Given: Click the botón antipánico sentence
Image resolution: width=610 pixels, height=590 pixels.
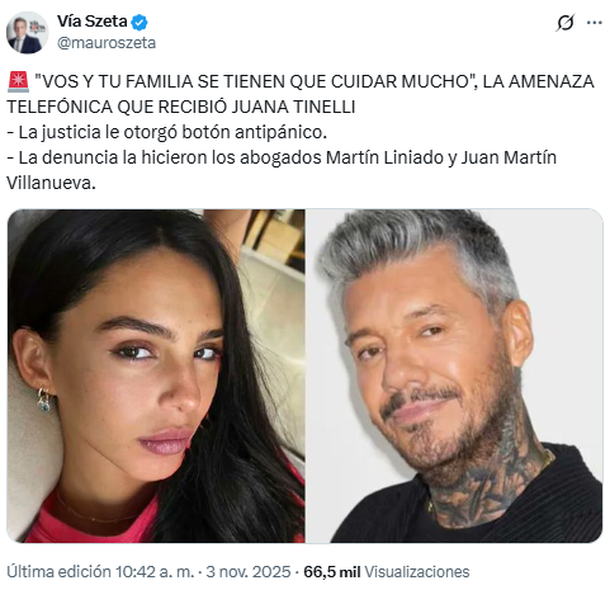Looking at the screenshot, I should point(167,133).
